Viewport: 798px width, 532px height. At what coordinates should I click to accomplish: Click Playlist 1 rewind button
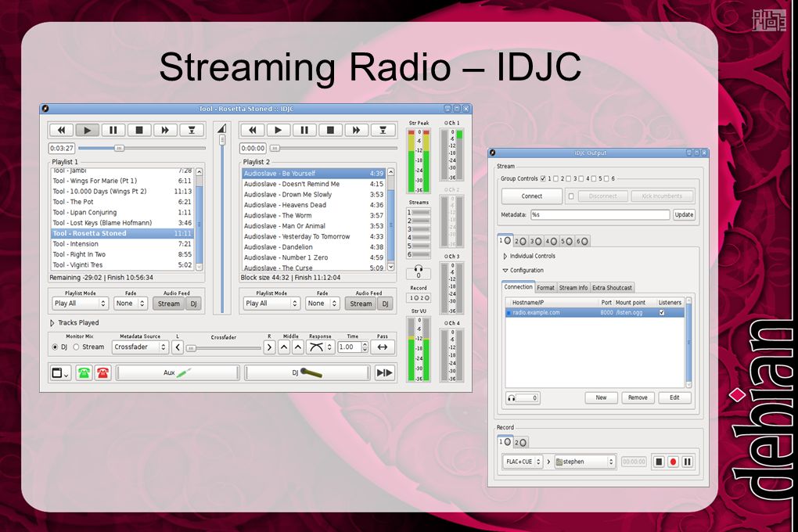click(x=61, y=131)
